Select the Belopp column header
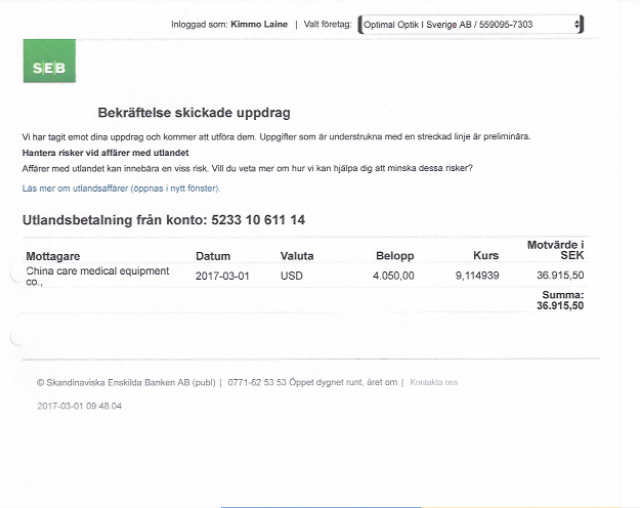This screenshot has height=508, width=640. coord(394,256)
